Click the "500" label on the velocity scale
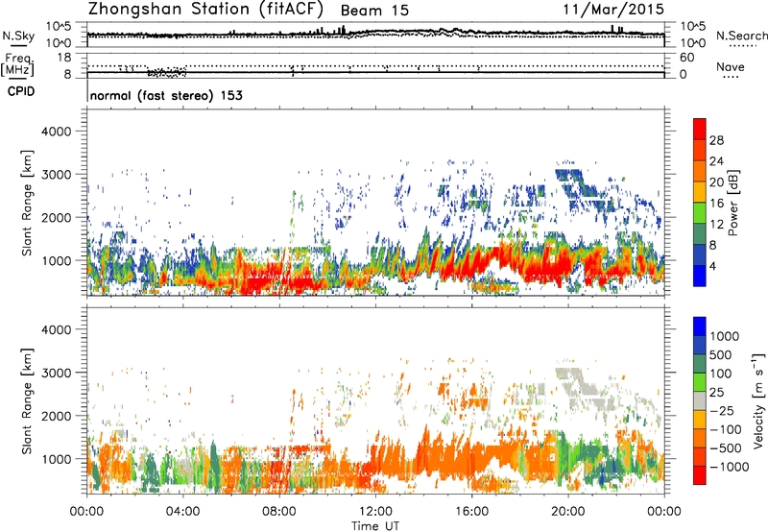The width and height of the screenshot is (768, 532). point(723,355)
